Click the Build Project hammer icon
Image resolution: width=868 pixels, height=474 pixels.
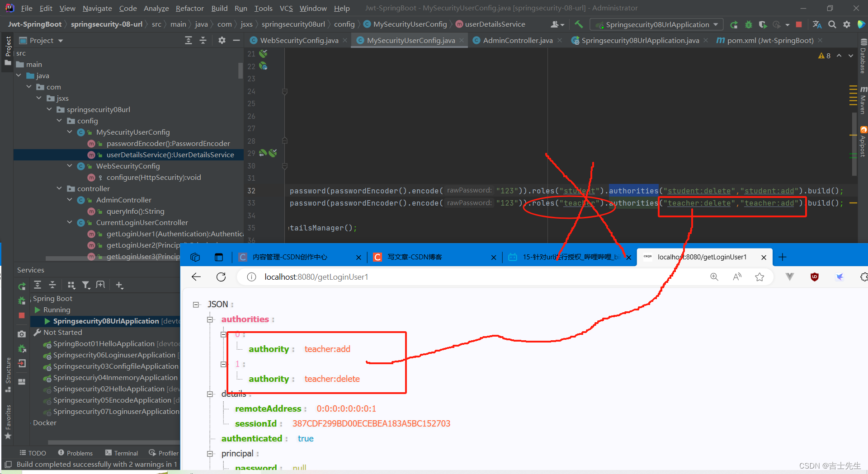[579, 24]
